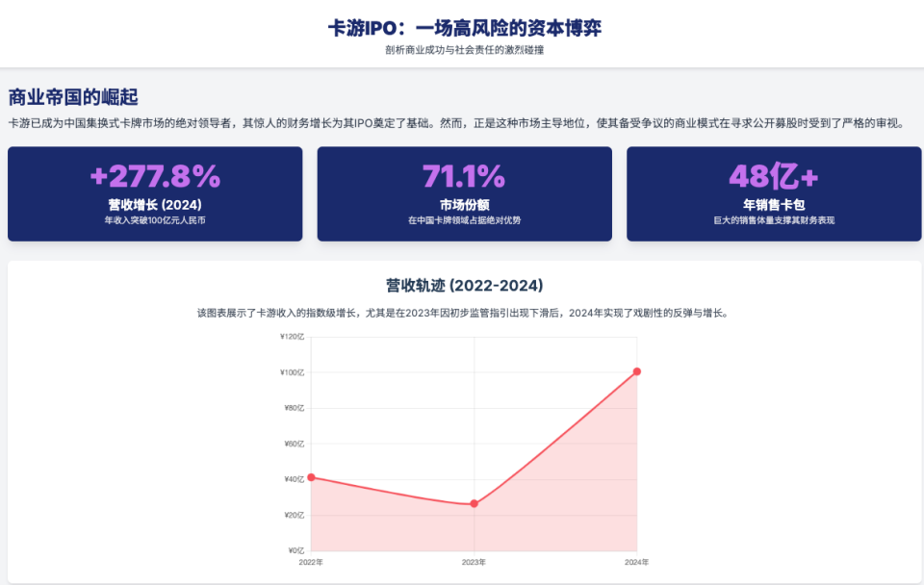This screenshot has height=585, width=924.
Task: Click the 2022年 data point on the chart
Action: click(x=311, y=477)
